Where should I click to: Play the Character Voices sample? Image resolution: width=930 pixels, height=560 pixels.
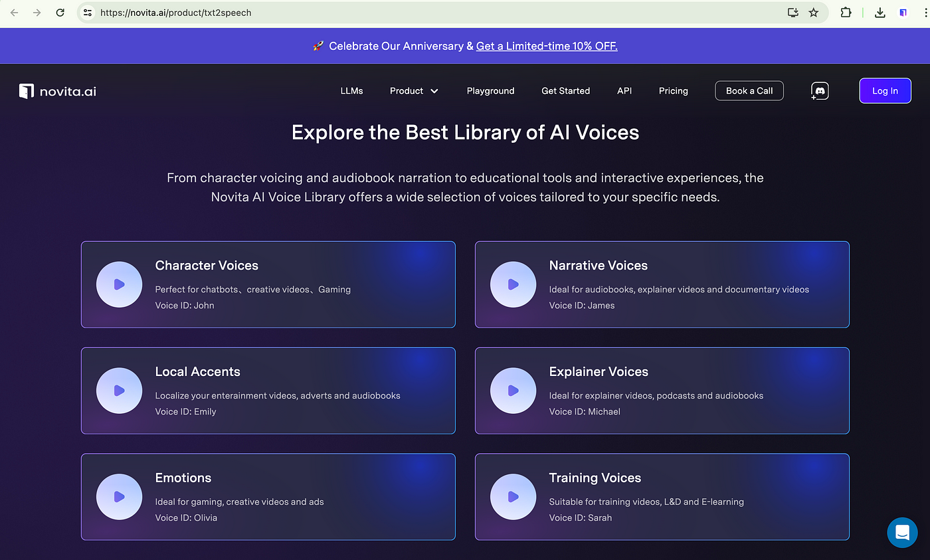point(119,284)
